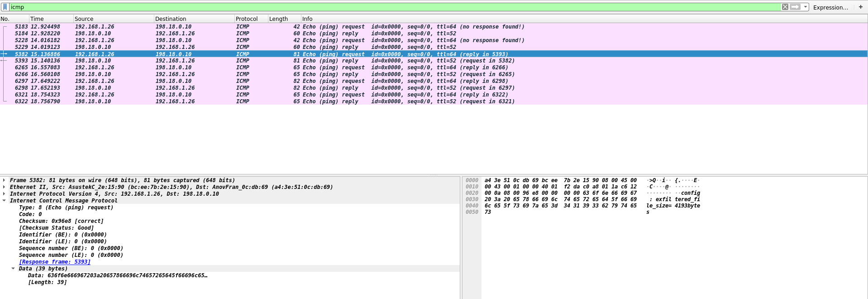Select packet 5229 echo reply row

(x=434, y=47)
